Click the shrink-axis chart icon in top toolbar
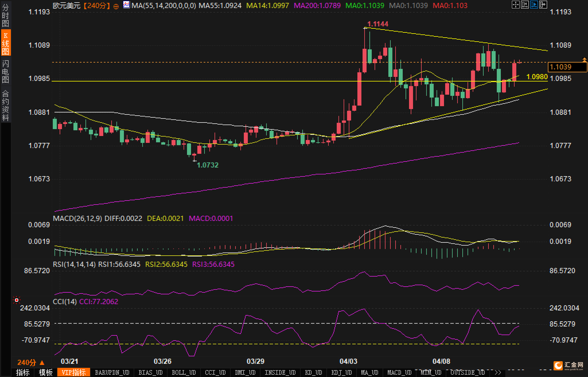588x377 pixels. click(525, 5)
